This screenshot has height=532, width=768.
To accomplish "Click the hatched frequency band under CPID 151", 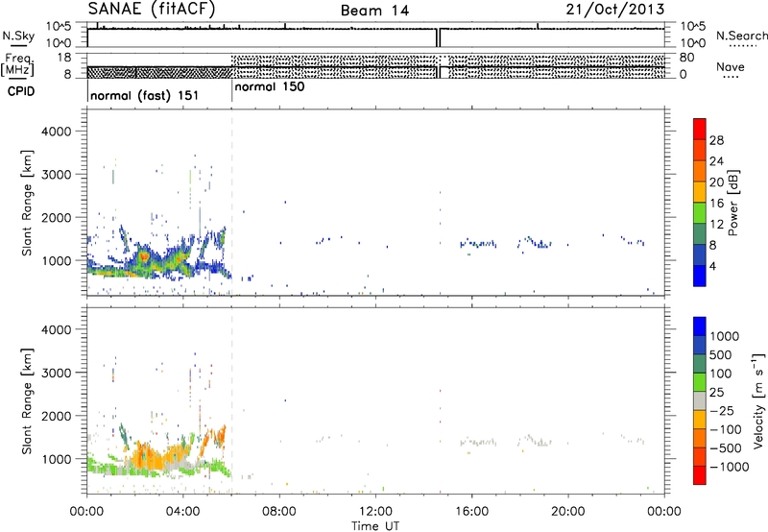I will (x=159, y=72).
